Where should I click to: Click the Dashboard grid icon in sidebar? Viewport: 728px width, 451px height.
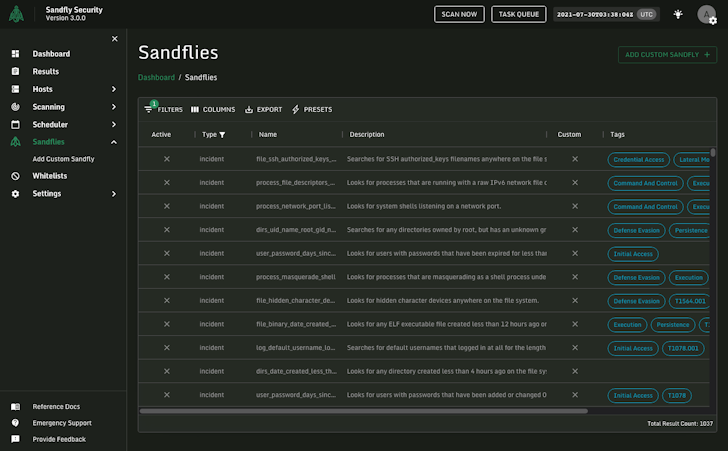[15, 54]
